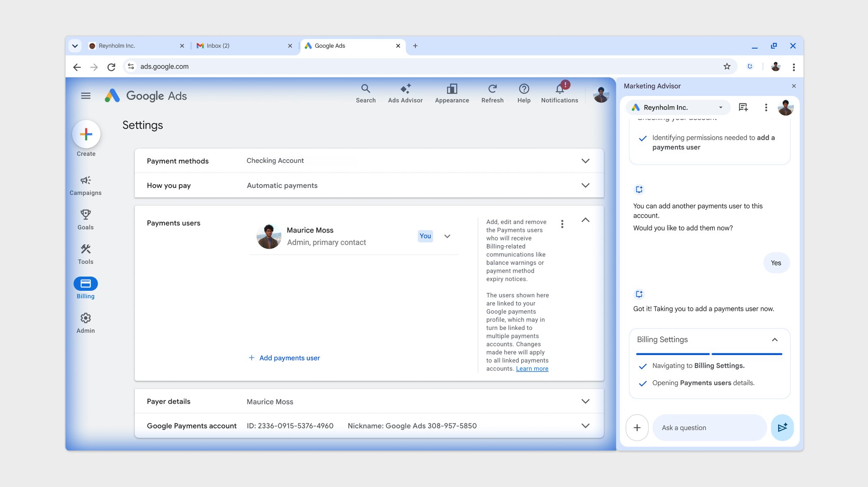Click the Tools wrench icon in sidebar
Viewport: 868px width, 487px height.
85,249
